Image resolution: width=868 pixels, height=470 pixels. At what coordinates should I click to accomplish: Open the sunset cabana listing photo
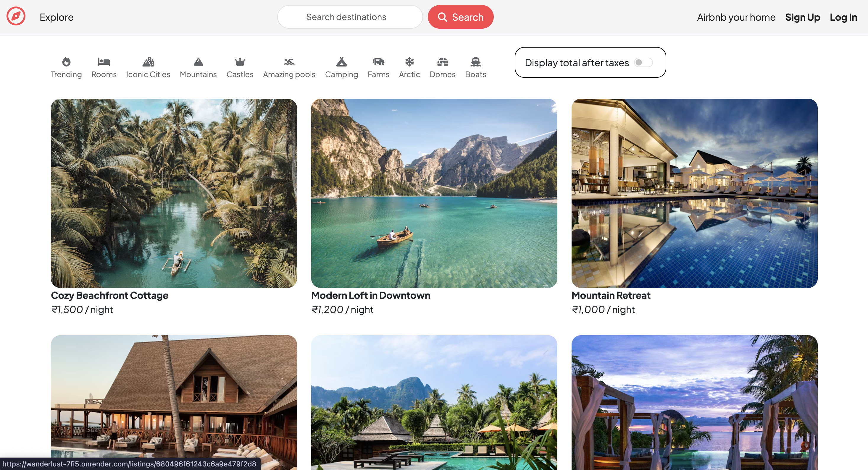[694, 402]
